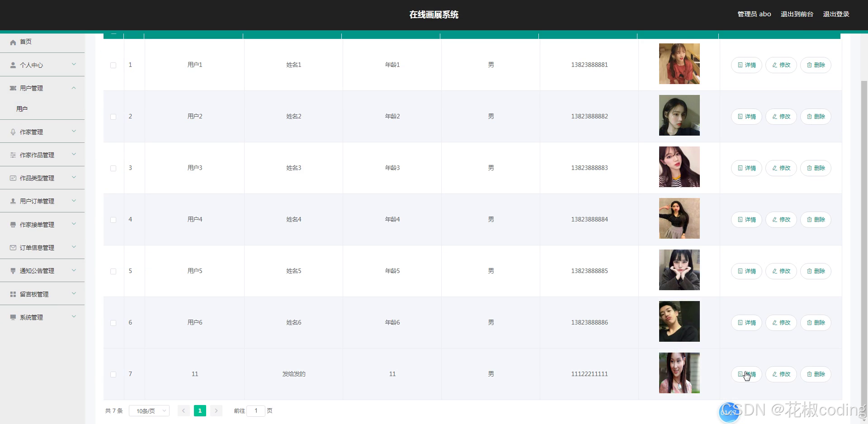This screenshot has height=424, width=868.
Task: Expand the 用户订单管理 menu chevron
Action: 74,201
